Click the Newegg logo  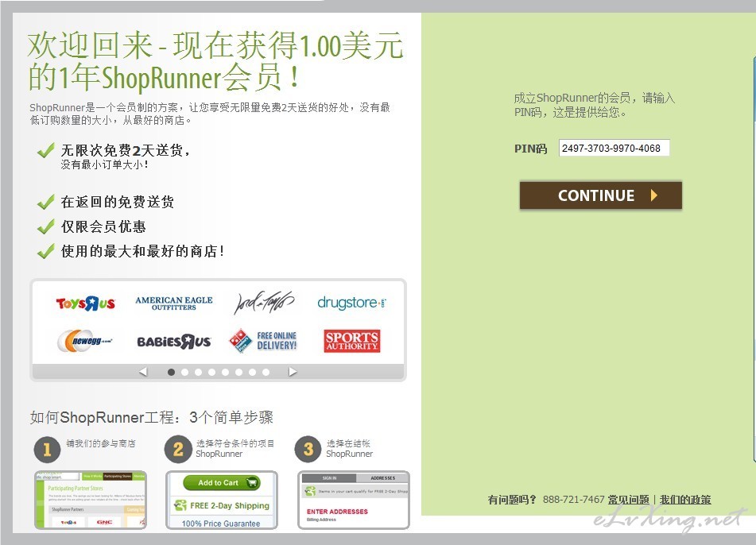coord(85,341)
